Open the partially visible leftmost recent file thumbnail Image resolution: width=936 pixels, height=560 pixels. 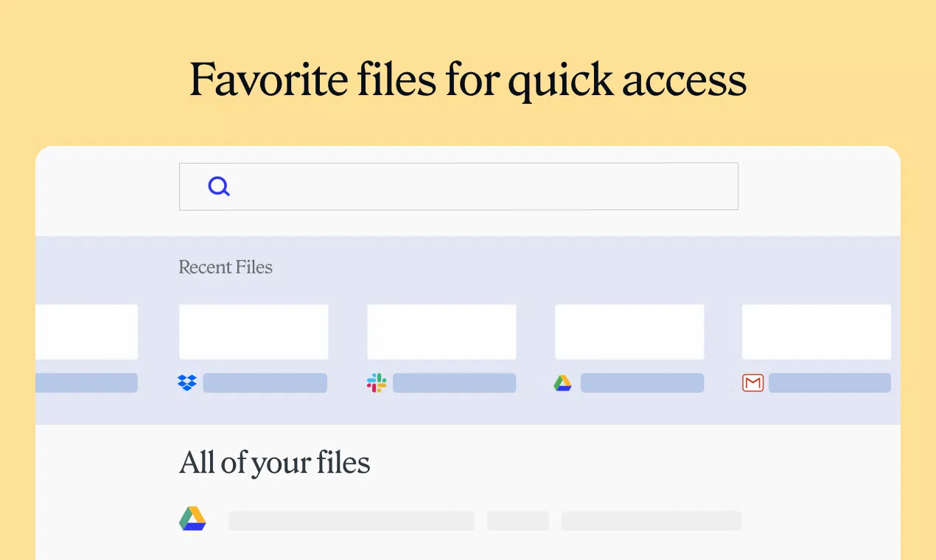87,332
